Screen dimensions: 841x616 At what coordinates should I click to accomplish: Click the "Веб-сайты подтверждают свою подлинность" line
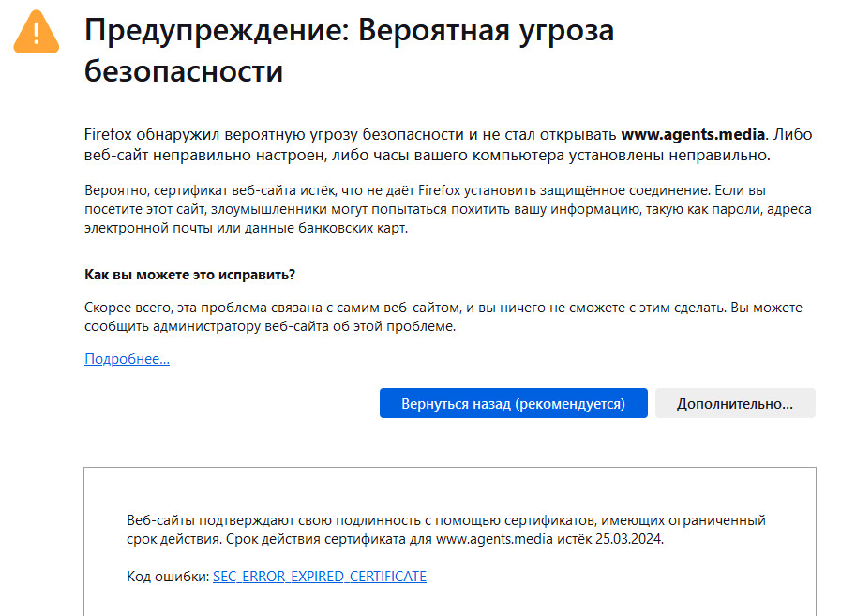point(281,519)
